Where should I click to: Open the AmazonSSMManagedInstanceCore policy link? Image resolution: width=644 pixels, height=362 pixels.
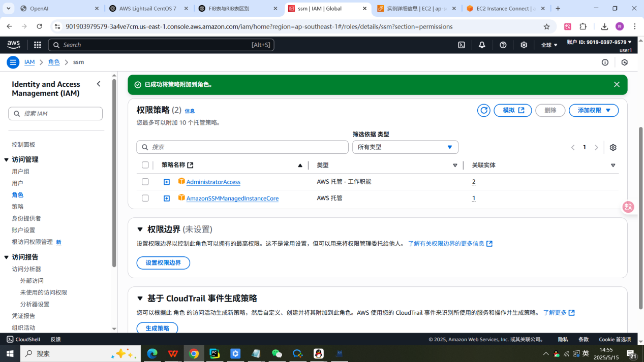pos(232,199)
